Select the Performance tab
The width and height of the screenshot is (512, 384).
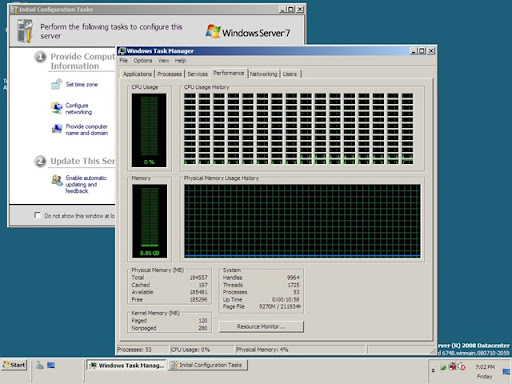[229, 73]
